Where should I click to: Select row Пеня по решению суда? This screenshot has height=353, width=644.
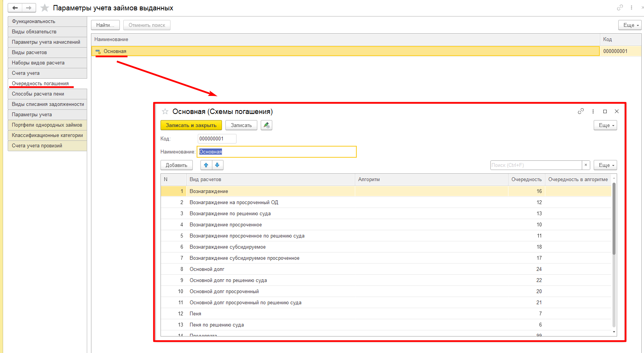(x=386, y=325)
